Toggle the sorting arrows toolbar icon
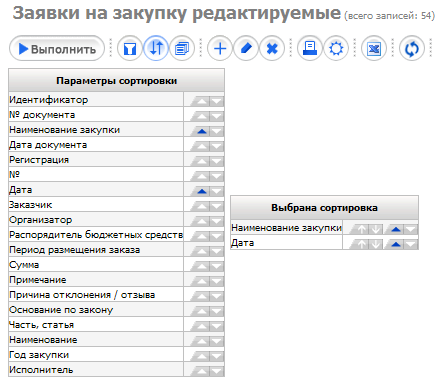437x389 pixels. [x=156, y=49]
